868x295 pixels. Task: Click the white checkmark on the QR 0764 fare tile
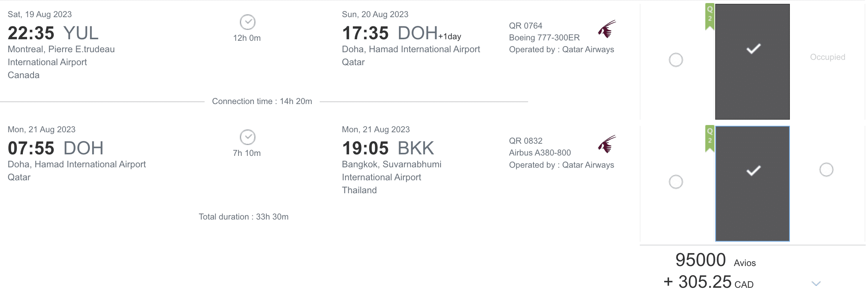click(753, 49)
